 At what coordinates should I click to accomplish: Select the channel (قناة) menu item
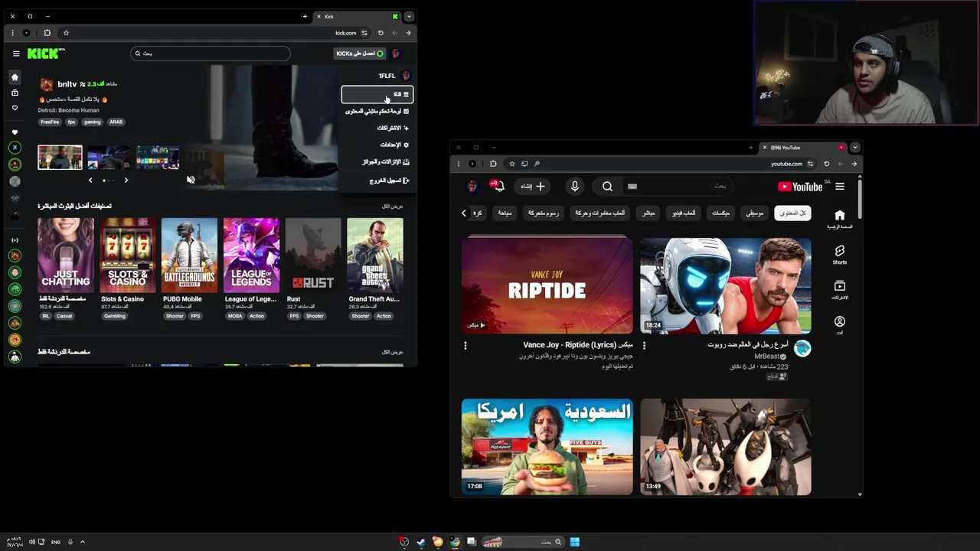click(377, 94)
